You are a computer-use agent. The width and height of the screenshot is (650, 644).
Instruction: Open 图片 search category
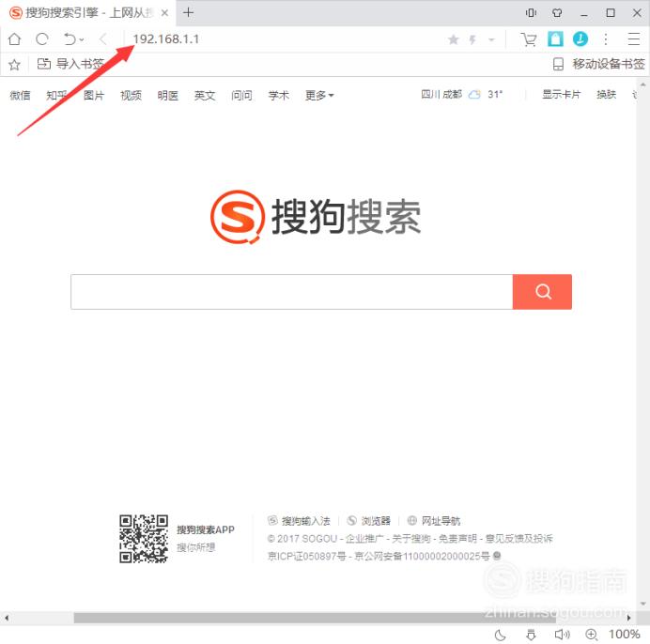coord(94,96)
